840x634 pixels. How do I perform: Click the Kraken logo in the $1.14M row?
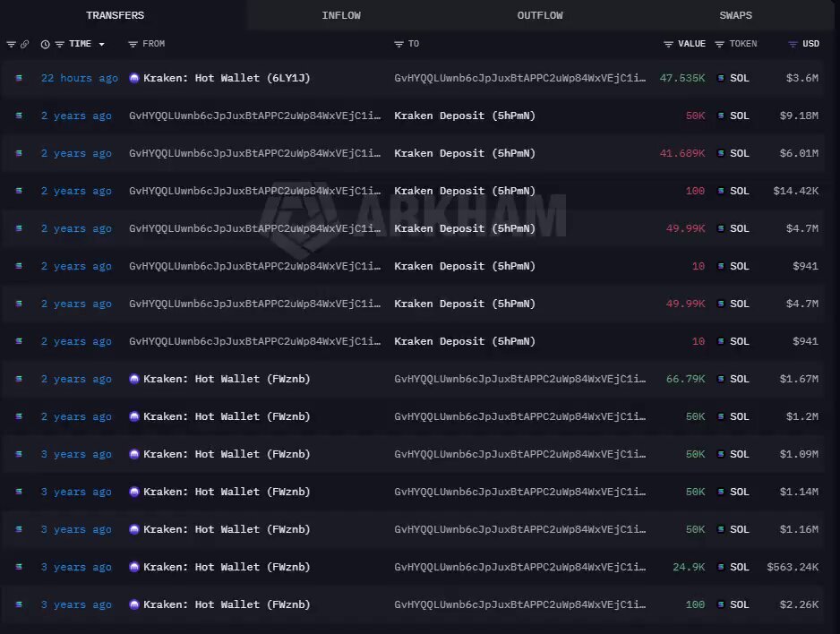point(134,492)
